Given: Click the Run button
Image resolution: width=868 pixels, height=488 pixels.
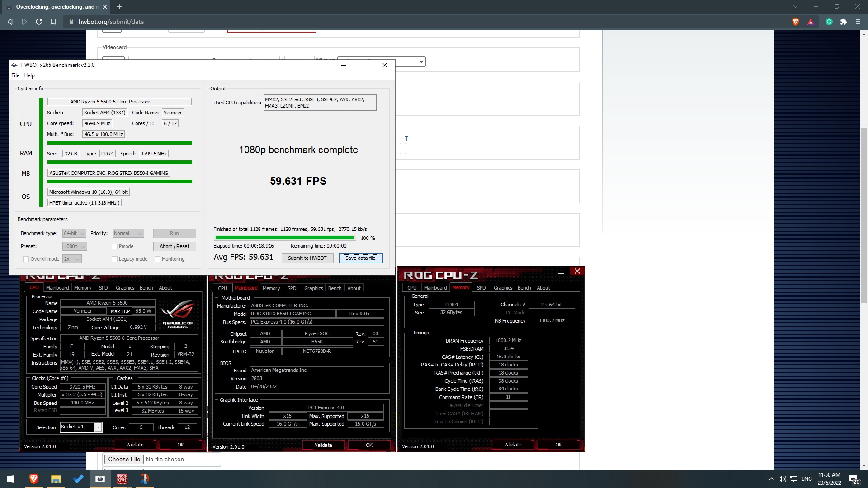Looking at the screenshot, I should click(175, 233).
